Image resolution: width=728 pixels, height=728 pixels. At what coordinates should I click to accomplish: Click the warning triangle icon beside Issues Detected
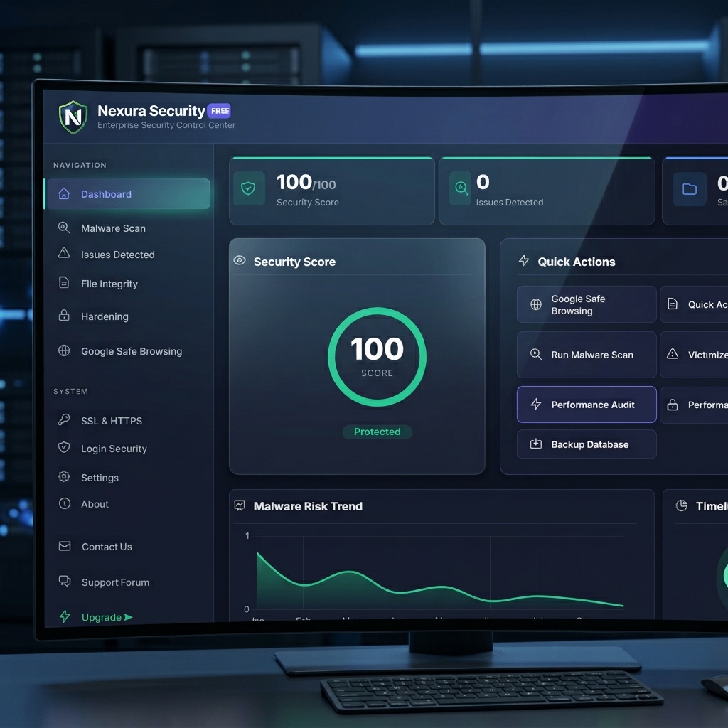tap(64, 253)
